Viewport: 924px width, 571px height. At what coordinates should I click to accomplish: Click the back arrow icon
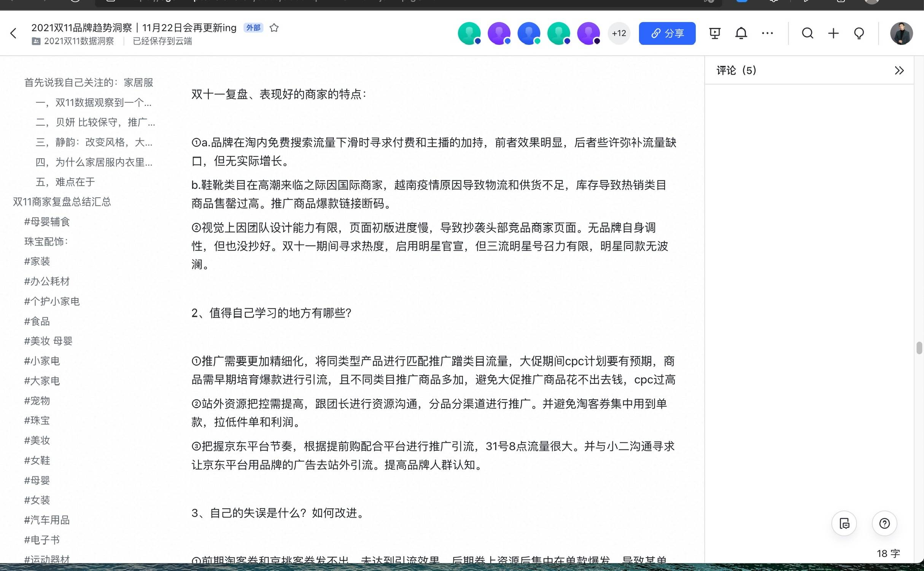point(14,33)
